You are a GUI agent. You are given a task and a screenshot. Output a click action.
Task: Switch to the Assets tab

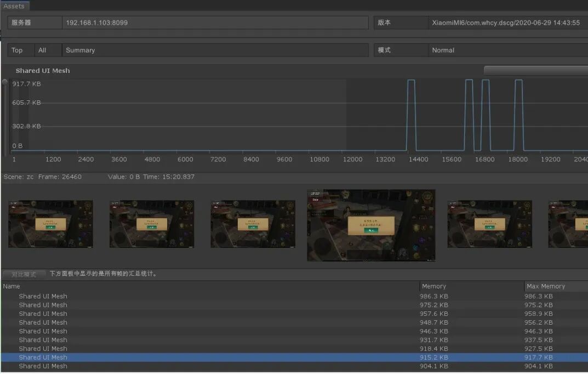pyautogui.click(x=14, y=5)
